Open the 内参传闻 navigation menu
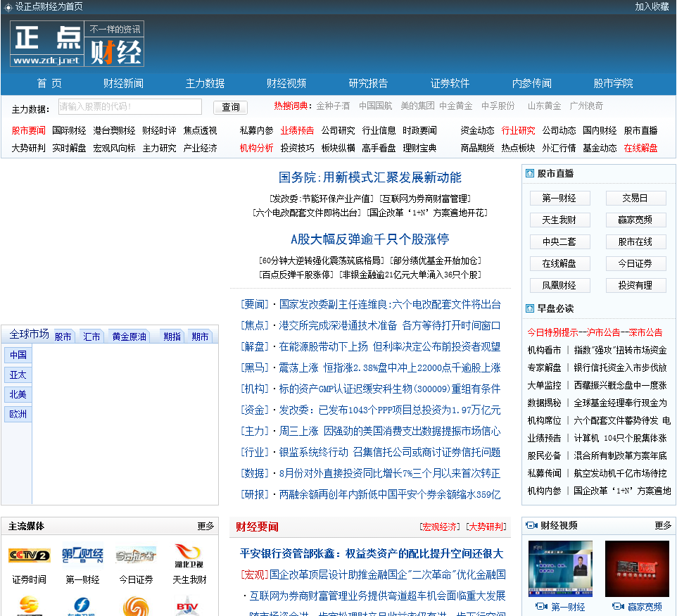This screenshot has width=677, height=616. click(532, 83)
